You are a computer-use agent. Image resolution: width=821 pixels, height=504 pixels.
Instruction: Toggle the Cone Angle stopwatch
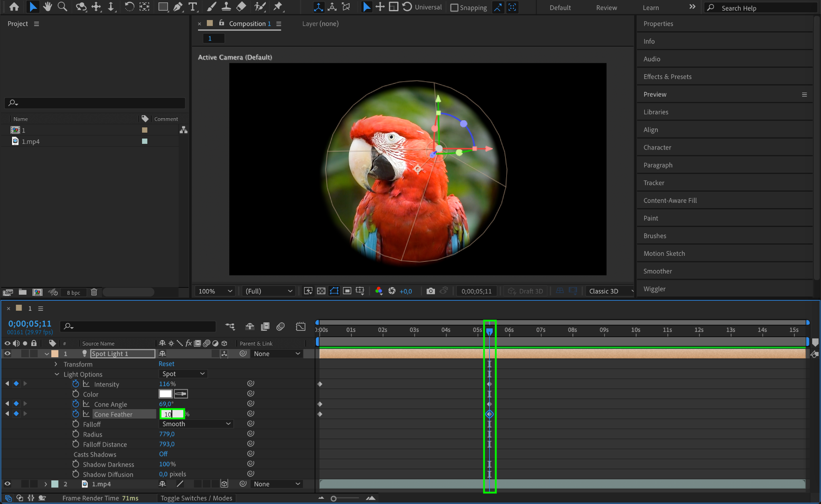pyautogui.click(x=76, y=404)
